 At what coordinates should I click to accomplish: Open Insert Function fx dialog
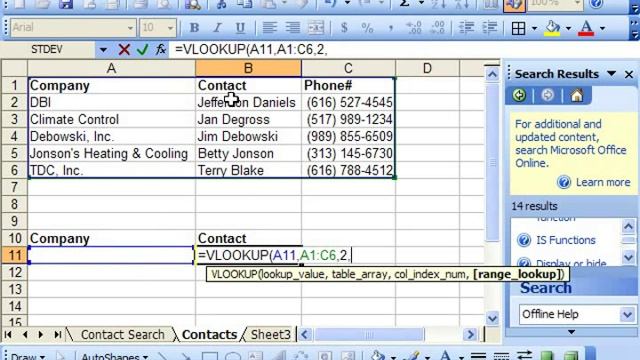(x=160, y=50)
